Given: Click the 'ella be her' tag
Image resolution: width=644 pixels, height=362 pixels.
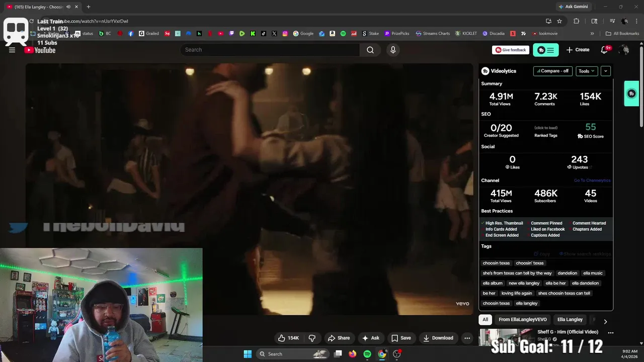Looking at the screenshot, I should tap(555, 283).
